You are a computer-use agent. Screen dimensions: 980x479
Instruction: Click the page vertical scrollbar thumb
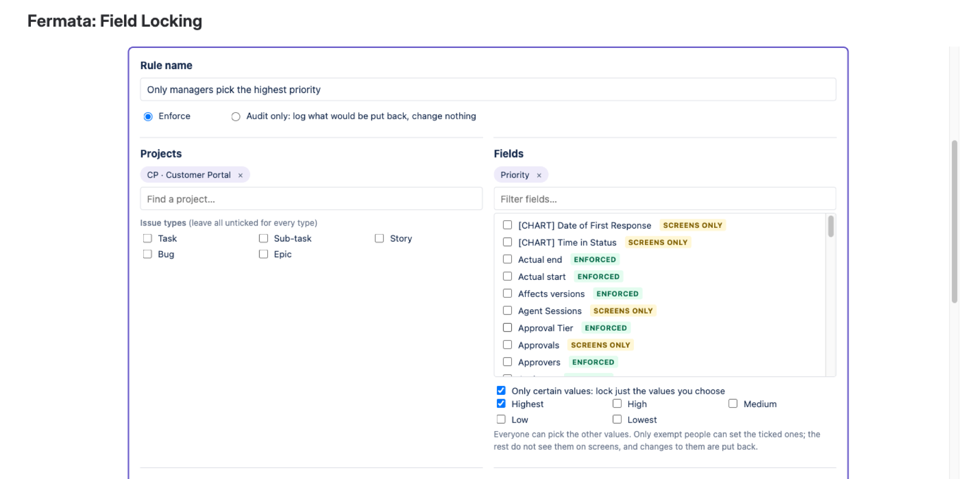point(954,221)
